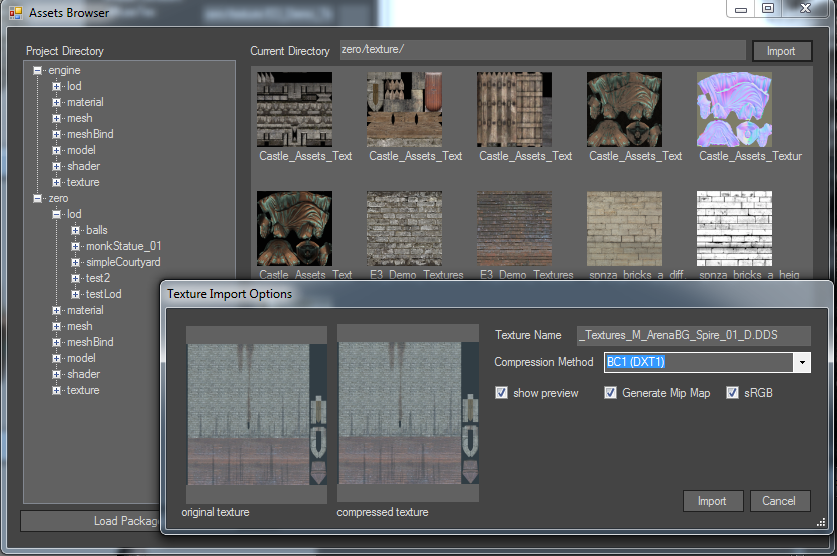Select the red-brown E3 Demo brick thumbnail
The width and height of the screenshot is (837, 556).
click(515, 228)
